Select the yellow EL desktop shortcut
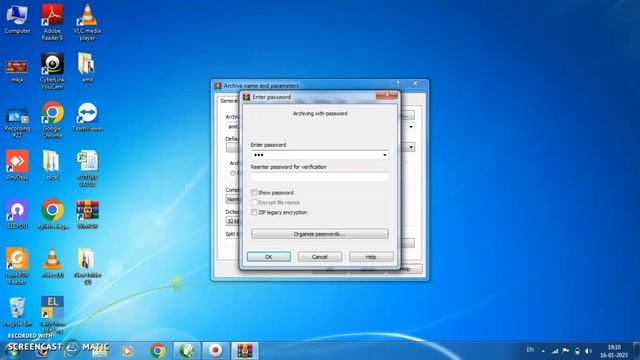 pos(52,315)
